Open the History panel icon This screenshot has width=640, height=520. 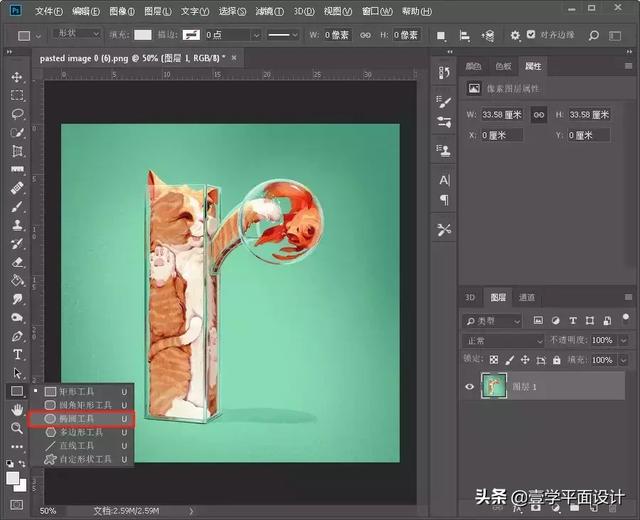click(x=444, y=73)
